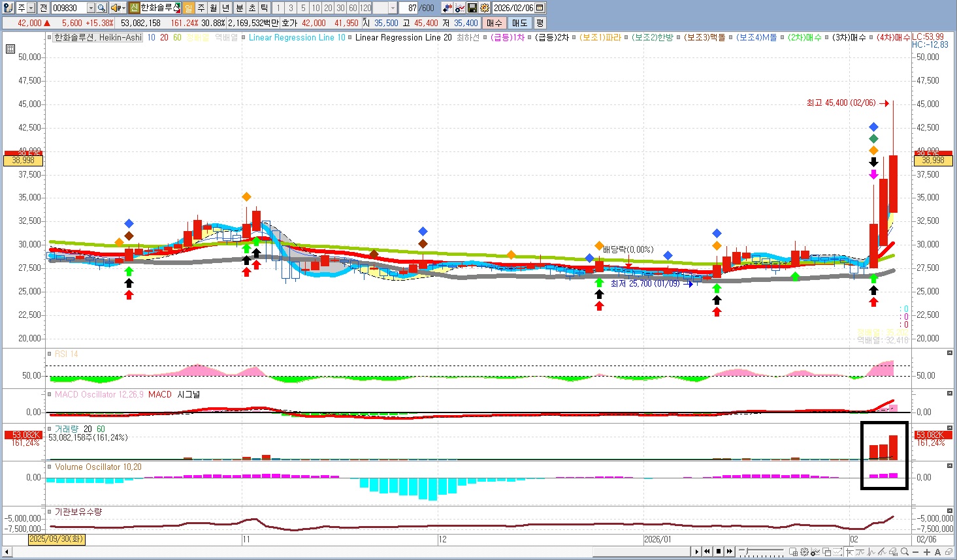
Task: Click the dotted-frame chart icon at bottom
Action: coord(837,552)
